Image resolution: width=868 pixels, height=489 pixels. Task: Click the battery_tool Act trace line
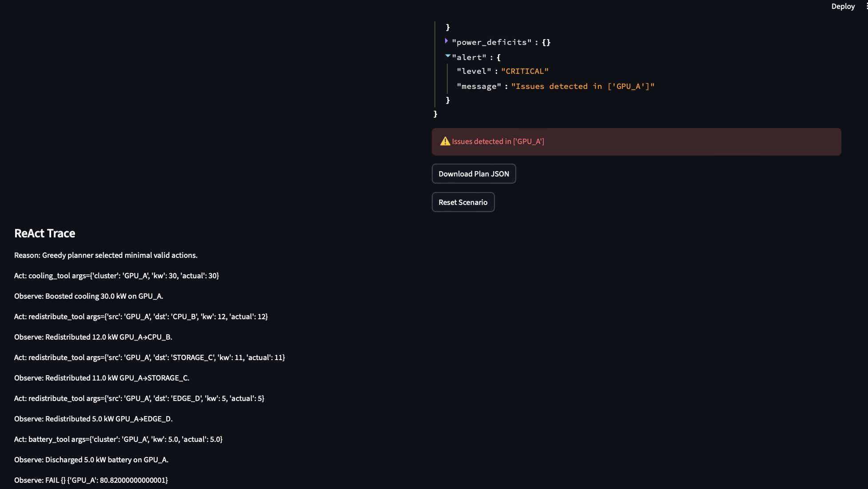pyautogui.click(x=118, y=440)
